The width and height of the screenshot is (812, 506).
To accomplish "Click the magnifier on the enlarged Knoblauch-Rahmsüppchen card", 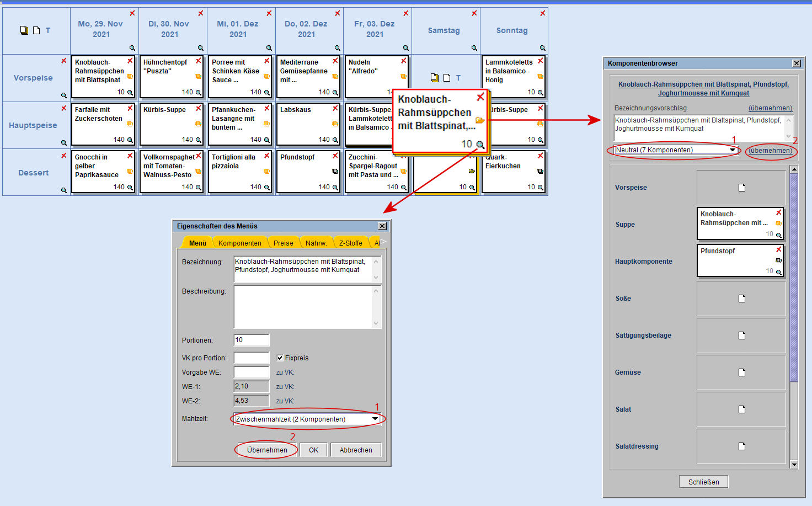I will (480, 145).
